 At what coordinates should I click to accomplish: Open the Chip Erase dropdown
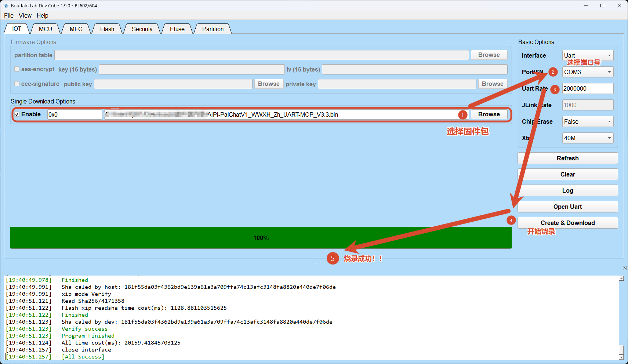tap(588, 121)
